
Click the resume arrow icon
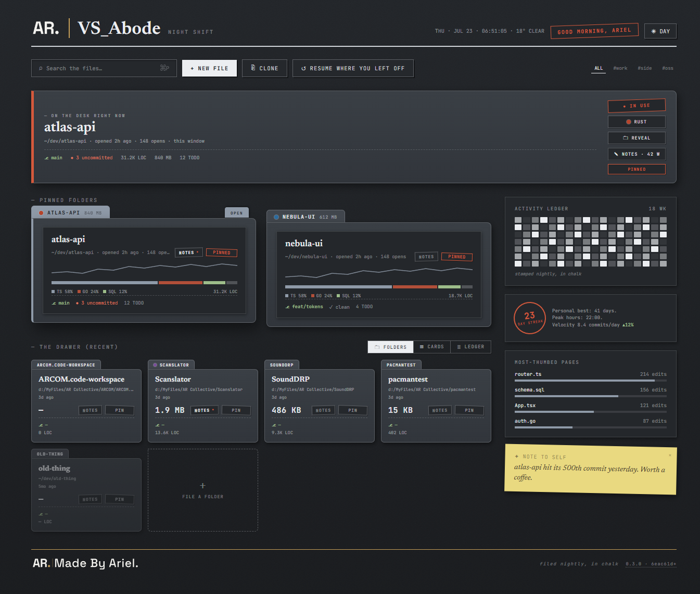point(303,69)
